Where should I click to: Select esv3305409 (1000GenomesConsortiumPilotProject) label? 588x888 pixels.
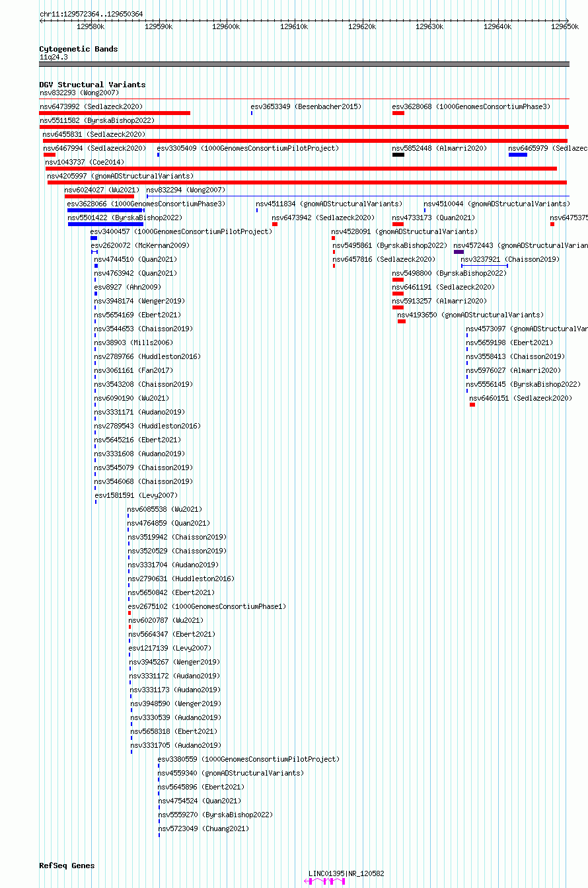point(248,148)
